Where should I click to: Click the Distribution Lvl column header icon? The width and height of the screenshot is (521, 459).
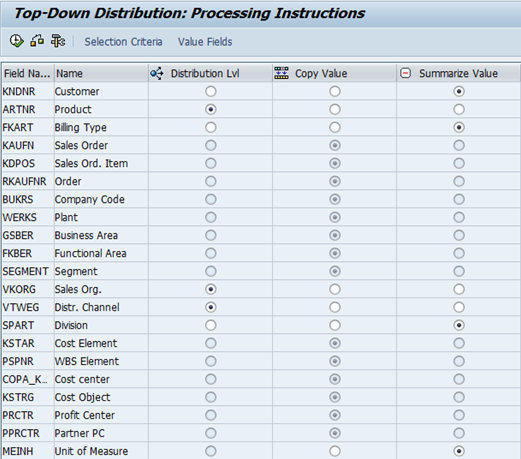(x=157, y=73)
